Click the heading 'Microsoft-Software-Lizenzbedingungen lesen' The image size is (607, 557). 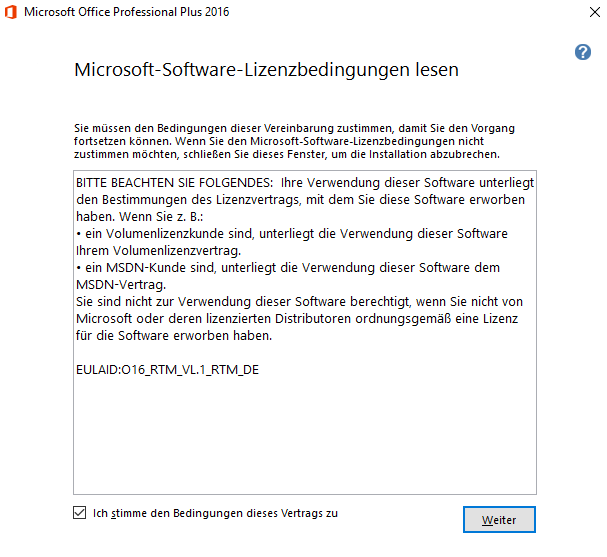point(266,70)
